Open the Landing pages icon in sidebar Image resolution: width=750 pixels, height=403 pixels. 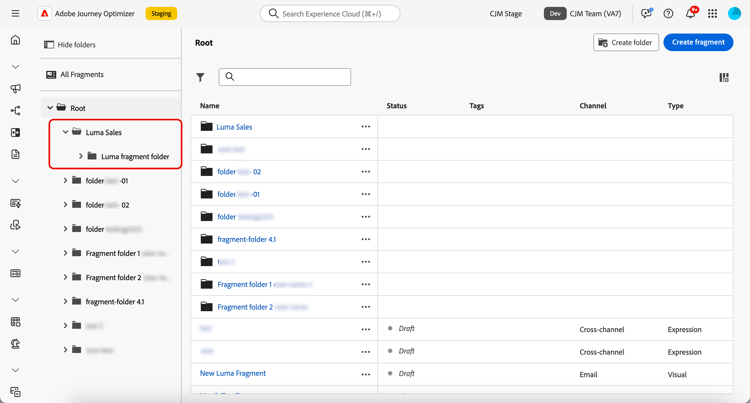pos(15,132)
